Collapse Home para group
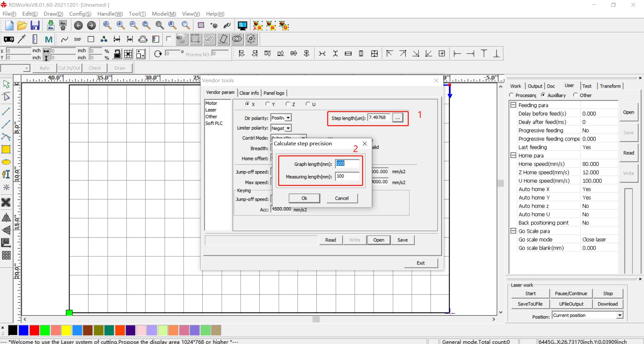This screenshot has height=344, width=644. (x=513, y=155)
